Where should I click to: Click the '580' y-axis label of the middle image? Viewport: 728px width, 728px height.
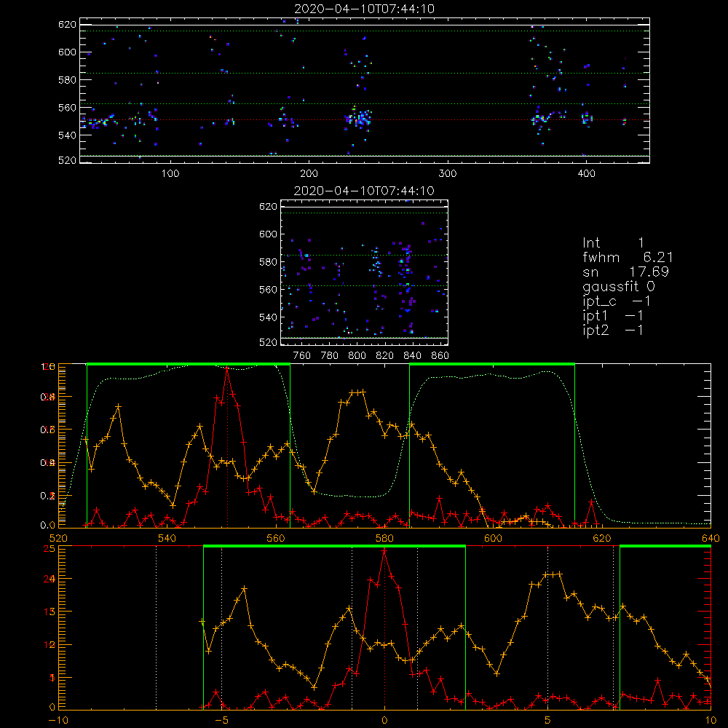coord(269,262)
